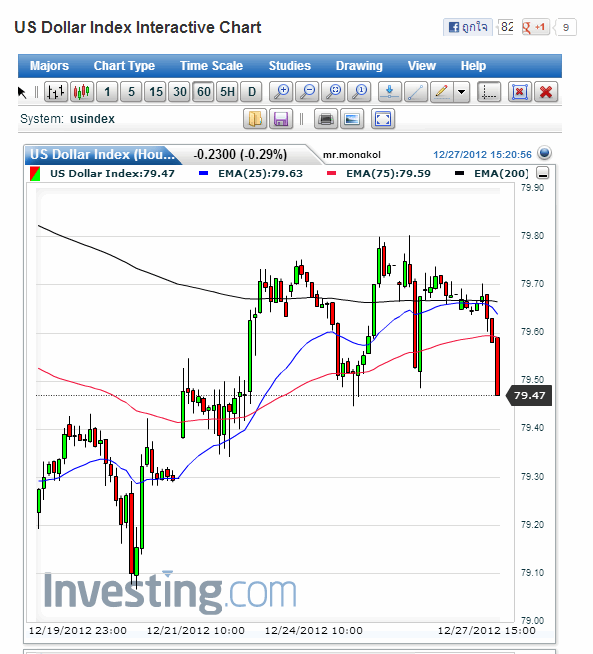Screen dimensions: 593x654
Task: Click the red X delete all icon
Action: [x=546, y=92]
